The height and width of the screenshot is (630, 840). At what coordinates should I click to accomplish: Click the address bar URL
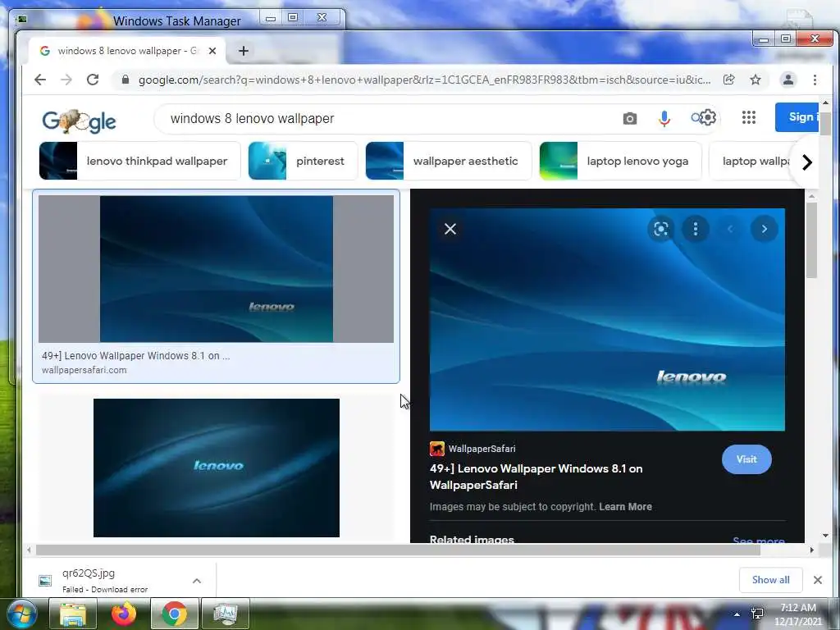(x=424, y=80)
